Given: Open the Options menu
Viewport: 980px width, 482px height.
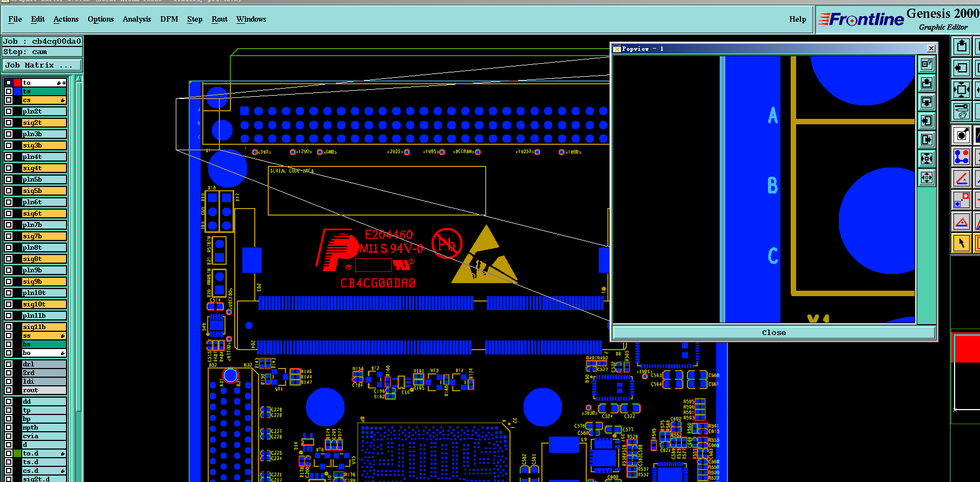Looking at the screenshot, I should pos(101,19).
